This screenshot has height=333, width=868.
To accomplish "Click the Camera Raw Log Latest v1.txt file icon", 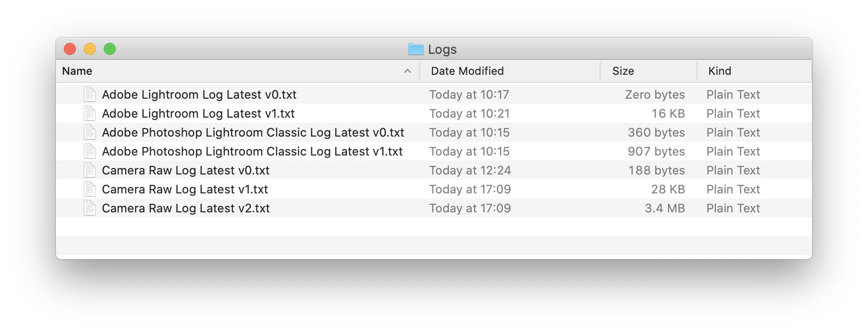I will point(90,189).
